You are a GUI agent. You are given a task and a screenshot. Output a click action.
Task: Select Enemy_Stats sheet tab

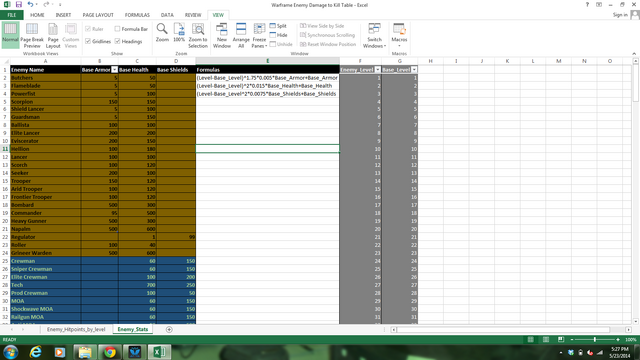(x=133, y=329)
